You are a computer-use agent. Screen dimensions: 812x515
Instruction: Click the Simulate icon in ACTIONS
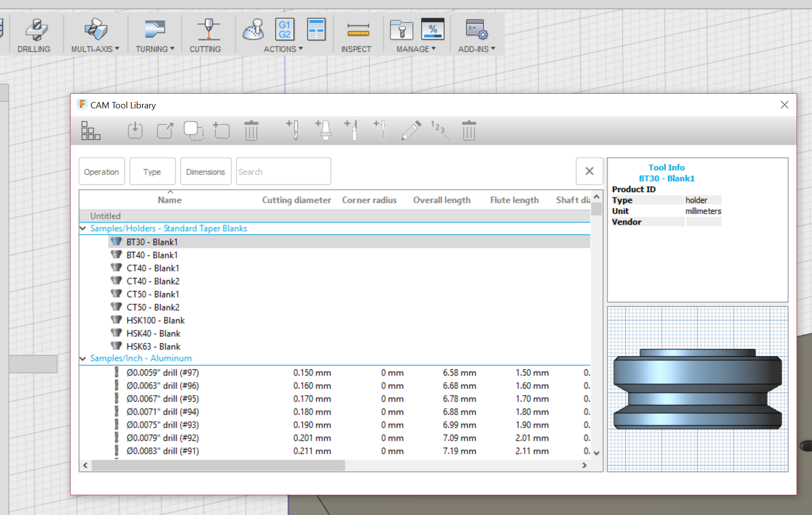pyautogui.click(x=254, y=29)
